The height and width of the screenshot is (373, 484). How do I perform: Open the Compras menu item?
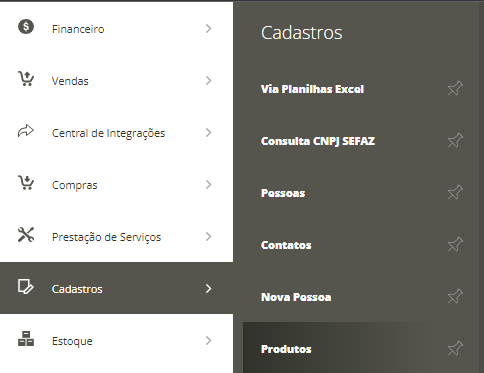[x=117, y=185]
